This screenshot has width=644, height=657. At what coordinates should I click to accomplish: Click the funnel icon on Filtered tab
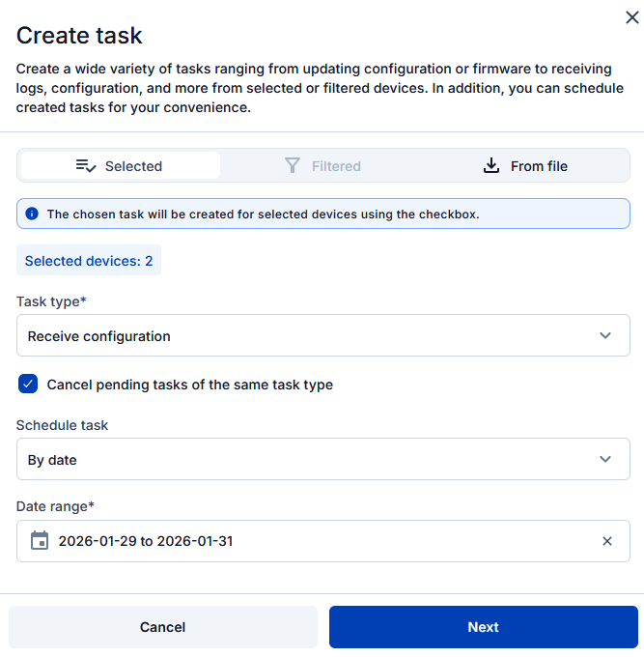[293, 166]
